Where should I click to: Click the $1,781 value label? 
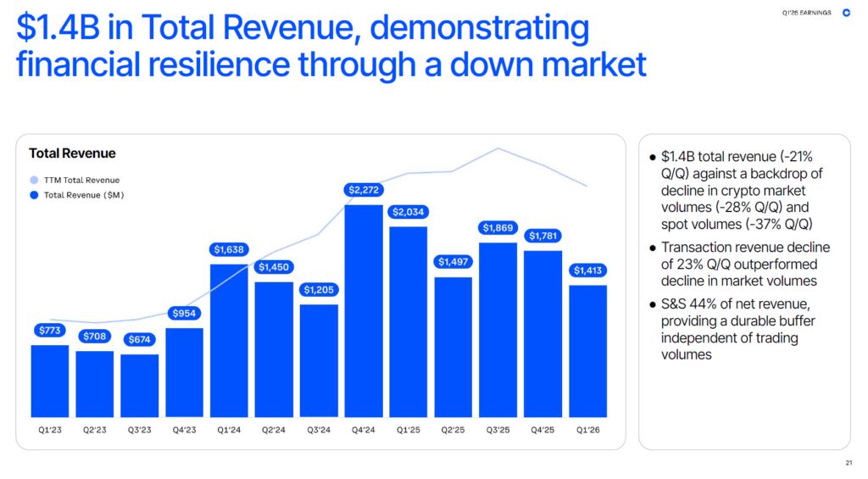coord(543,236)
